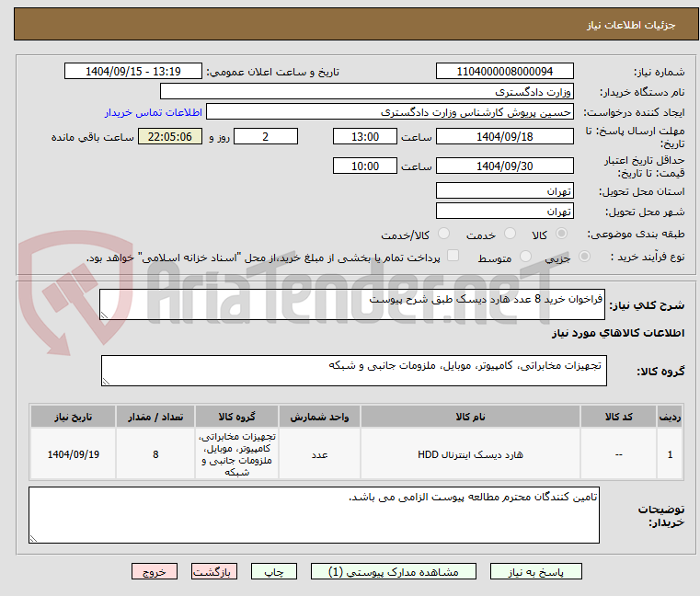Click the نام دستگاه خریدار field
The width and height of the screenshot is (700, 596).
click(366, 92)
